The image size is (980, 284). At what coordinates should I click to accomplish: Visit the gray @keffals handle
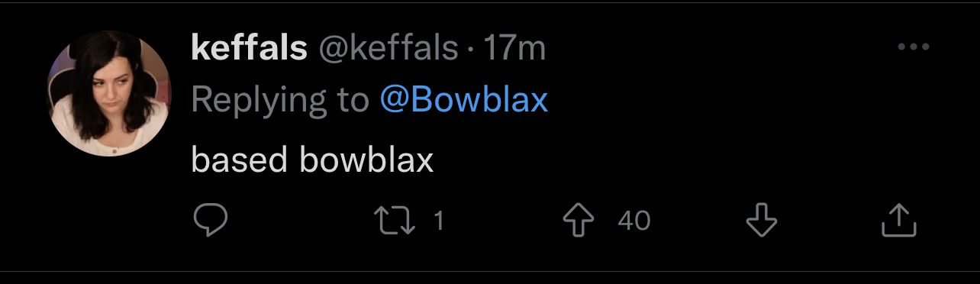coord(388,50)
